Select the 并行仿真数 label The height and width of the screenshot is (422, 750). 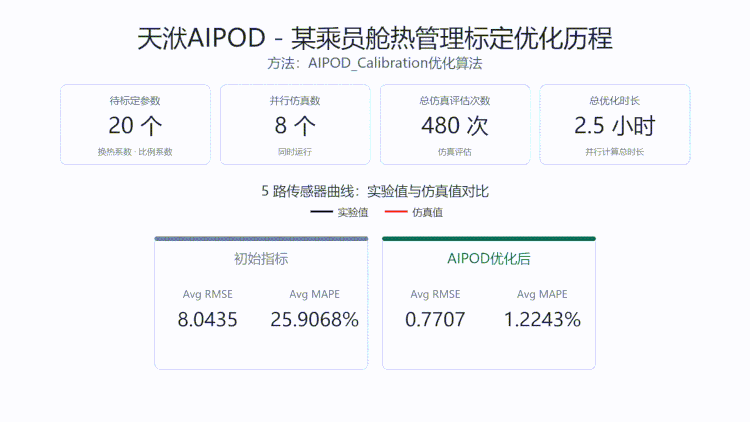point(295,100)
